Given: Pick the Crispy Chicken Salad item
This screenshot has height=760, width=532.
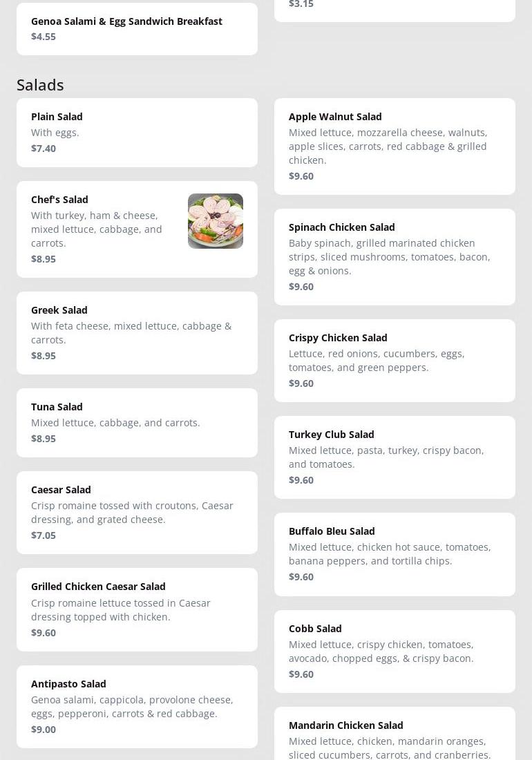Looking at the screenshot, I should point(395,360).
